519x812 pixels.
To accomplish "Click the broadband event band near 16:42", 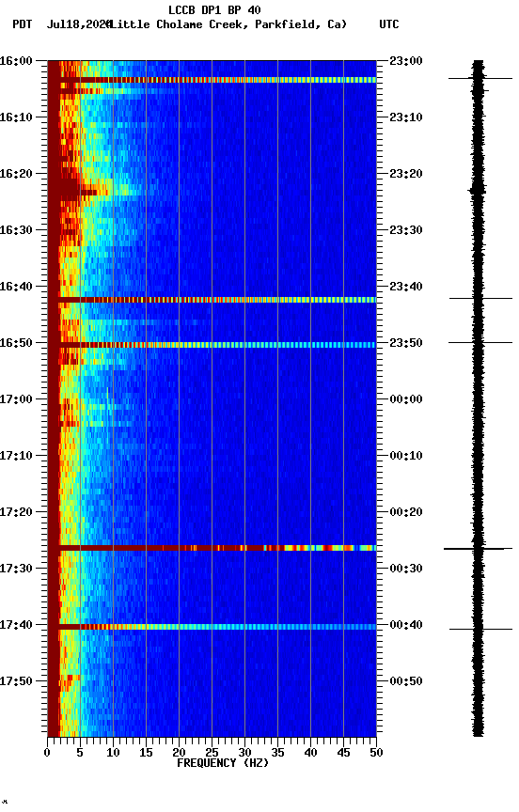I will click(x=212, y=300).
